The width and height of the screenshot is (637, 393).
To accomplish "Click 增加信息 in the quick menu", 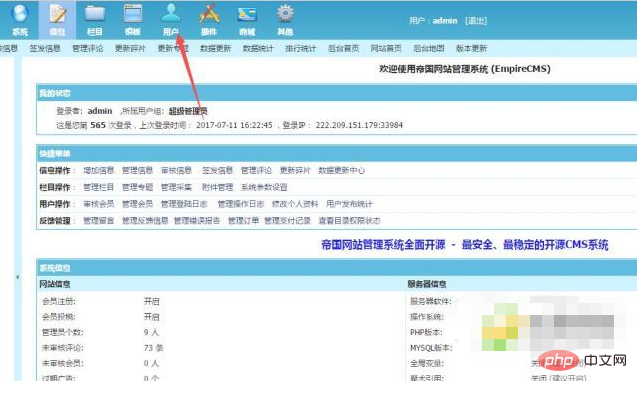I will click(x=99, y=171).
